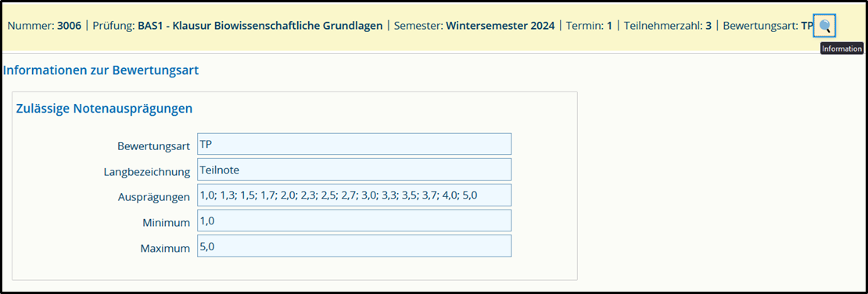The height and width of the screenshot is (294, 868).
Task: Click the Bewertungsart field containing TP
Action: click(354, 144)
